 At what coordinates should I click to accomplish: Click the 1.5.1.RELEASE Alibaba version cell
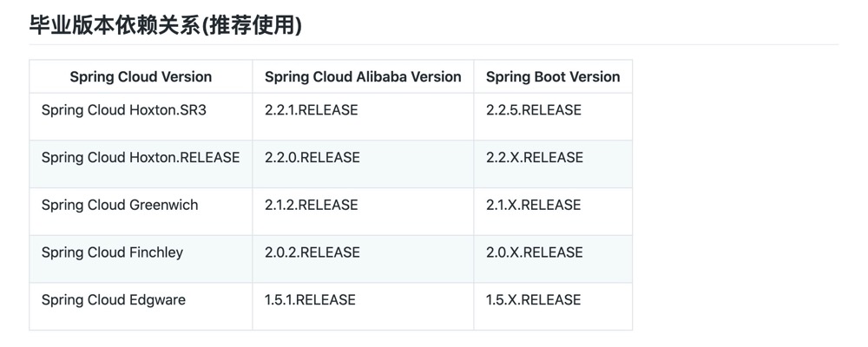tap(310, 300)
